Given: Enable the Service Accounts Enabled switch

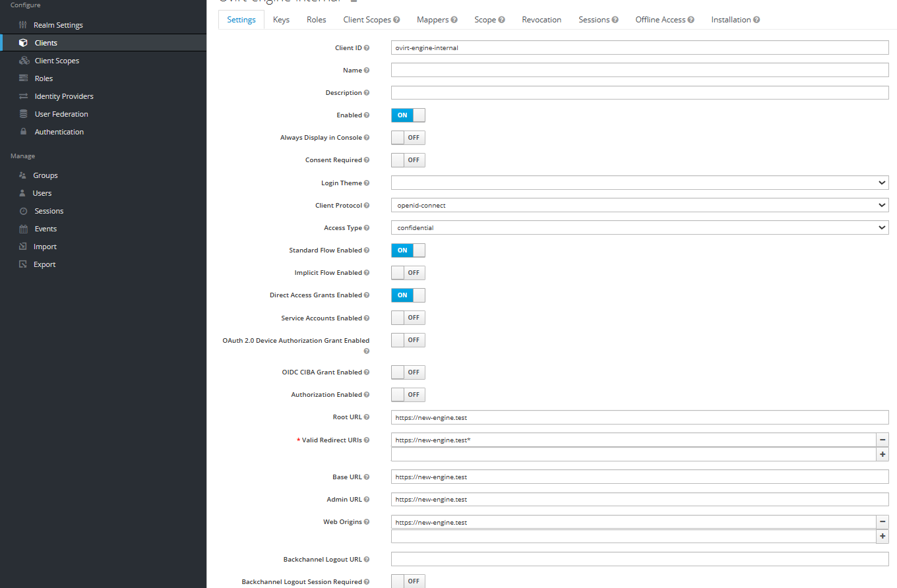Looking at the screenshot, I should coord(408,318).
